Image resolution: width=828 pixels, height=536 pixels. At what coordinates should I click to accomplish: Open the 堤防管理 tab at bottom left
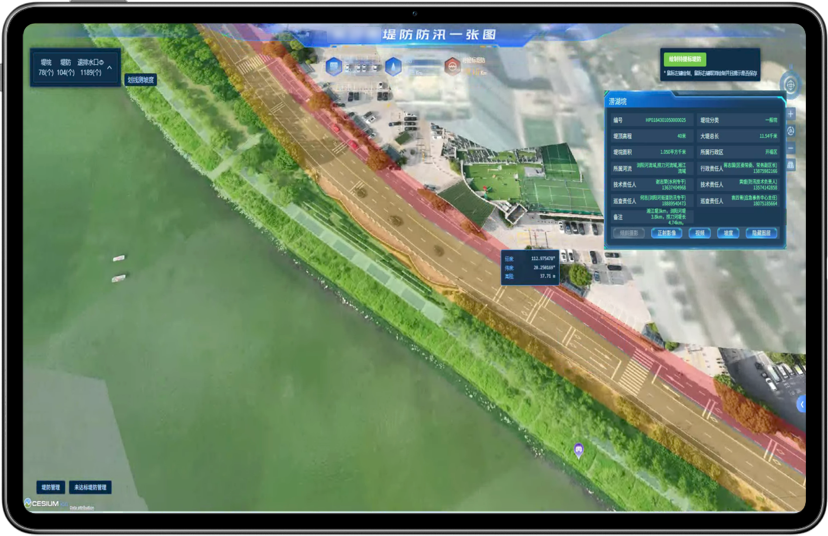click(x=51, y=487)
